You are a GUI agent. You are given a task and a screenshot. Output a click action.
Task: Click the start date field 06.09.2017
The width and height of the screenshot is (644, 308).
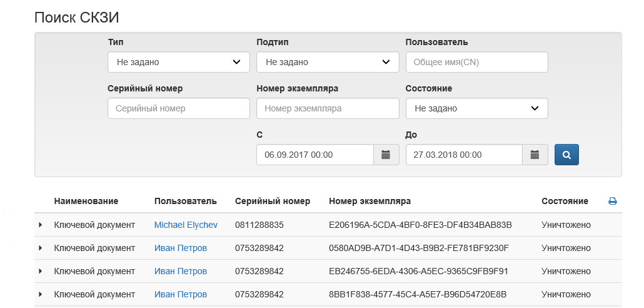315,155
